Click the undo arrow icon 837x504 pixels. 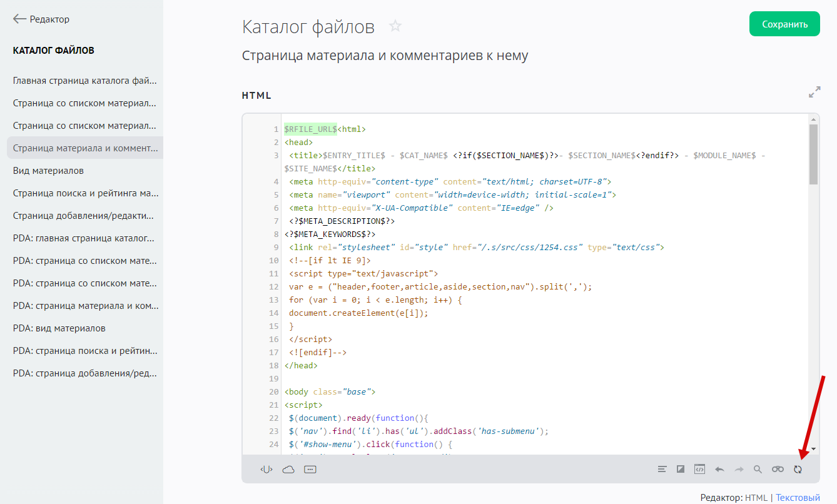click(x=719, y=470)
